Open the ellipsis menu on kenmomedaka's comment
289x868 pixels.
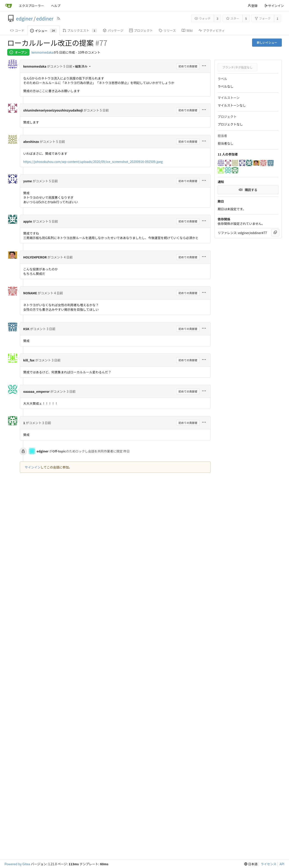click(204, 66)
